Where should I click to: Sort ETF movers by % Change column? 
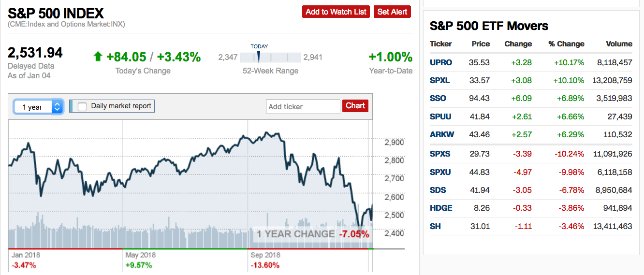(x=566, y=44)
